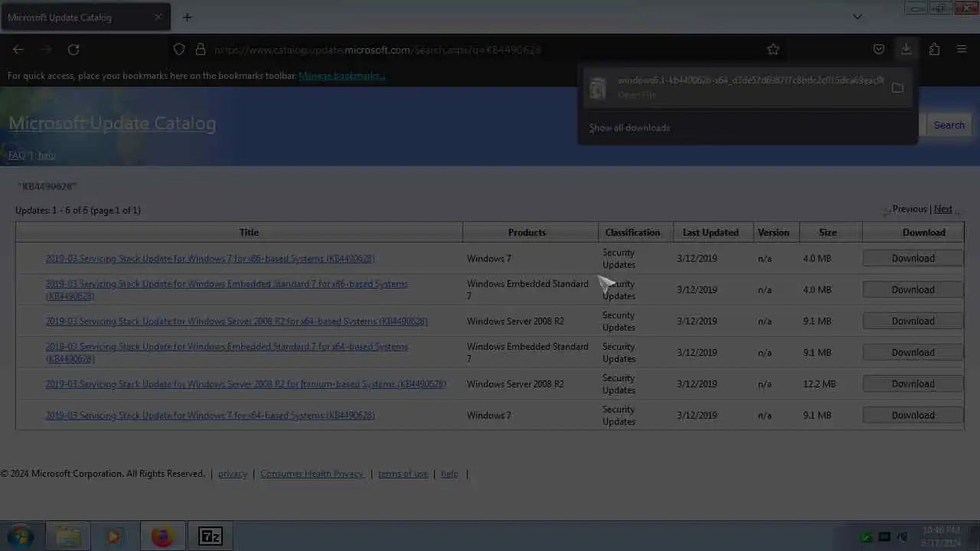
Task: Open the Firefox hamburger application menu
Action: coord(962,49)
